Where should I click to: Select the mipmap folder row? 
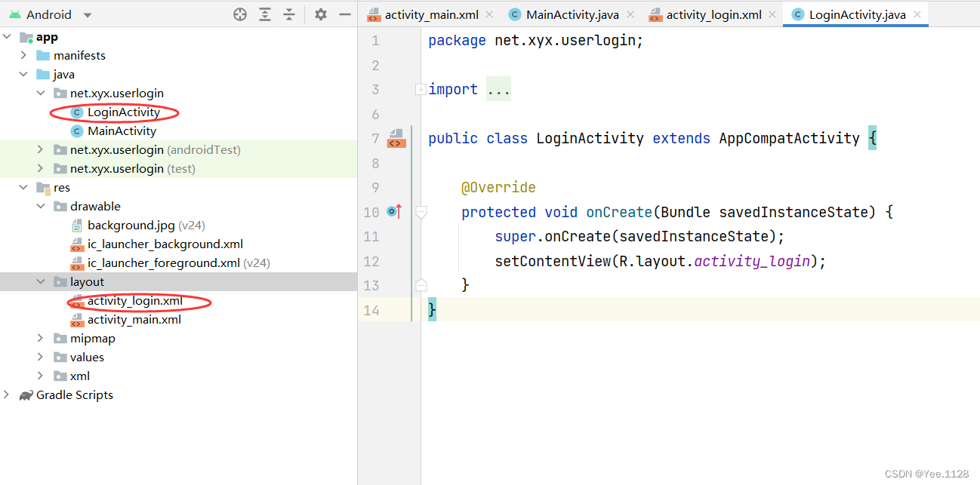tap(178, 338)
